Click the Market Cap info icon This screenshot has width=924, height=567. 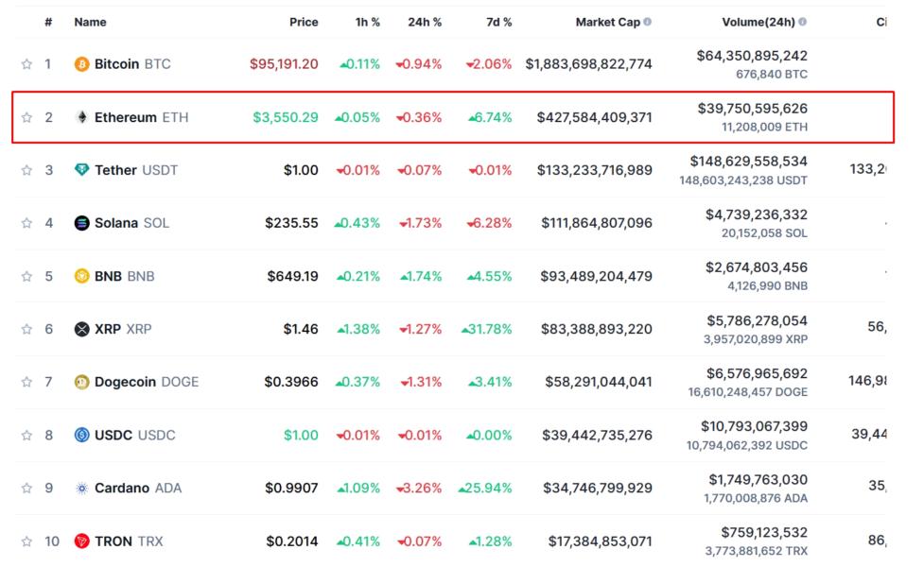pyautogui.click(x=648, y=22)
